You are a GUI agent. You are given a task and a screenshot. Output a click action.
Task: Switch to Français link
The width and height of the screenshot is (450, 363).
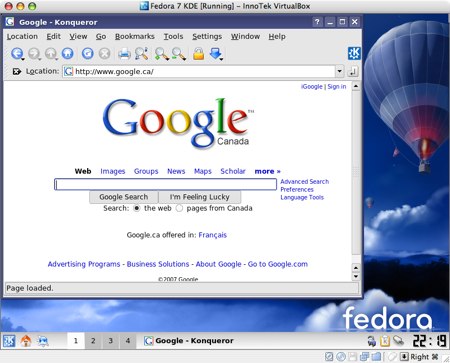click(x=213, y=235)
